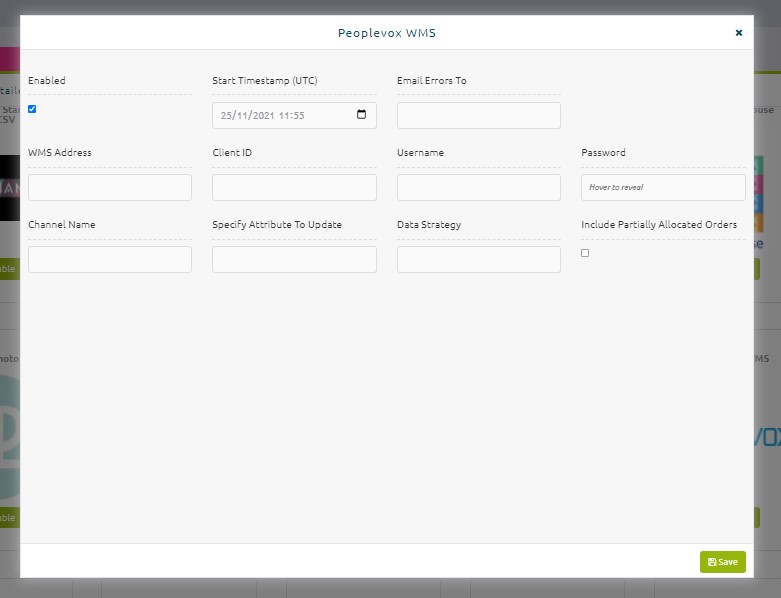This screenshot has width=781, height=598.
Task: Focus the Channel Name input
Action: click(110, 259)
